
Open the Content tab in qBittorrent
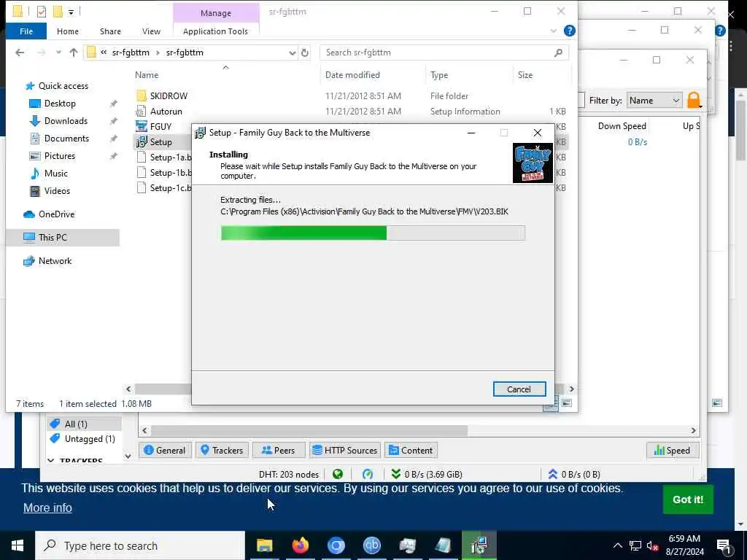(x=411, y=451)
